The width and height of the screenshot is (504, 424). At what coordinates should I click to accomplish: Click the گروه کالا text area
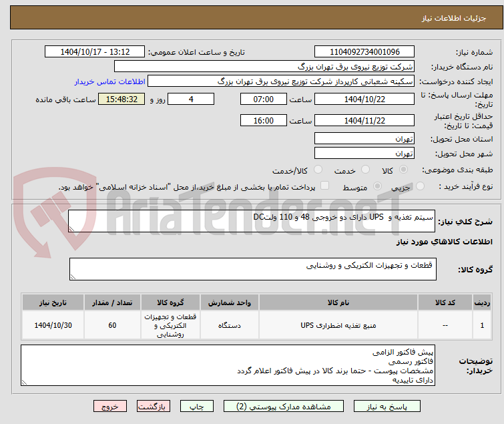coord(252,269)
